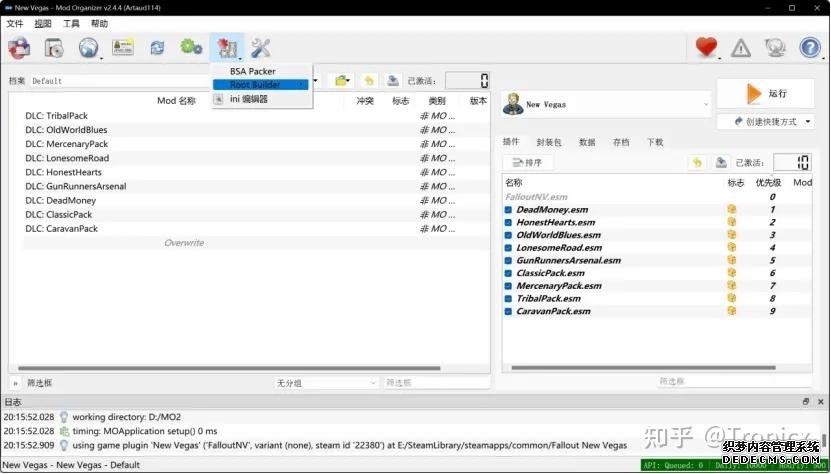Expand the 无分组 grouping dropdown

coord(325,383)
